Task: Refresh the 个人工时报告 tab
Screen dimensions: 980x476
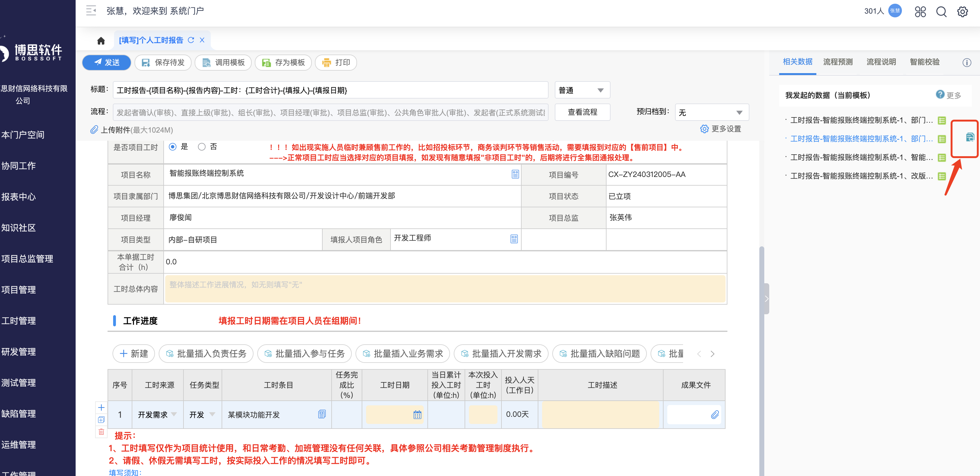Action: (191, 40)
